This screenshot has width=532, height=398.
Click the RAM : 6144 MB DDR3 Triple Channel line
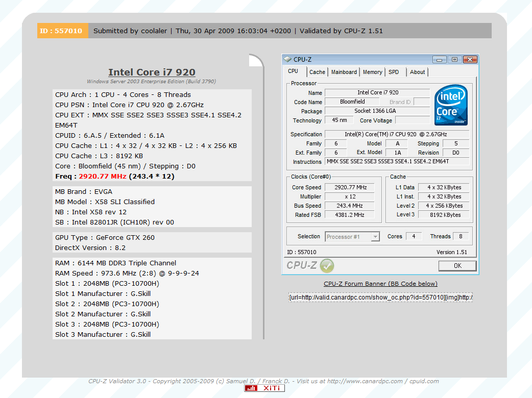click(116, 263)
